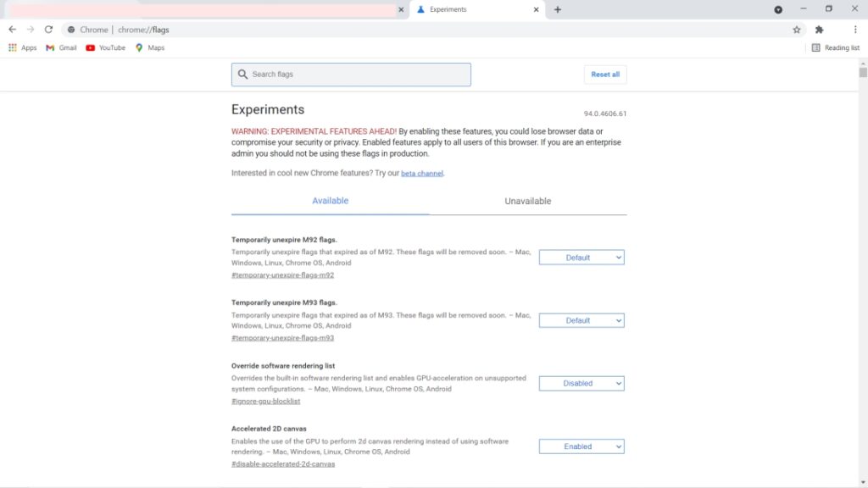Click the #ignore-gpu-blocklist link
This screenshot has width=868, height=488.
(x=265, y=401)
